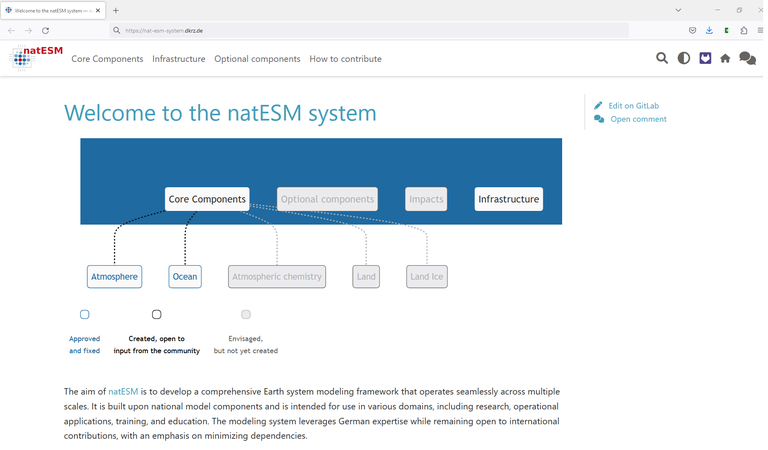The image size is (768, 450).
Task: Go to the home icon
Action: point(725,59)
